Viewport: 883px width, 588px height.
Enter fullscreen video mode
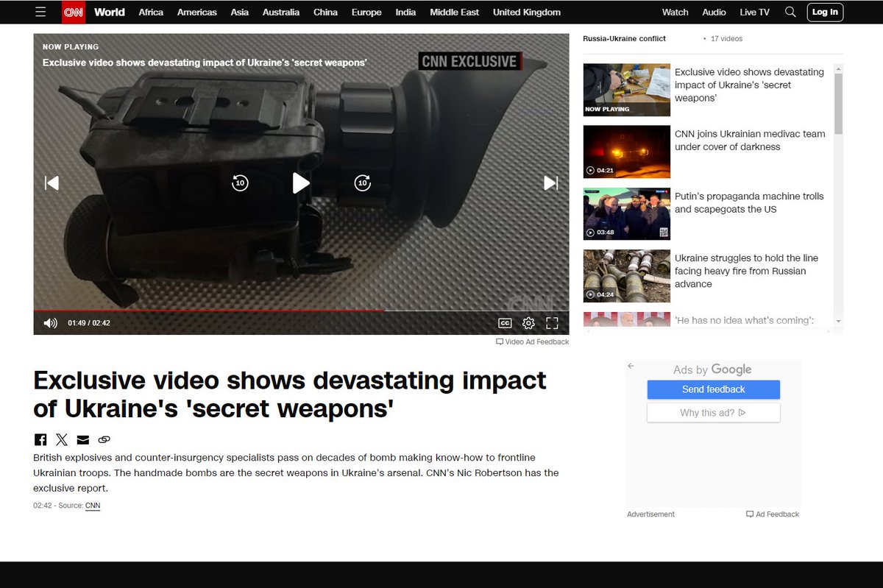click(x=552, y=323)
